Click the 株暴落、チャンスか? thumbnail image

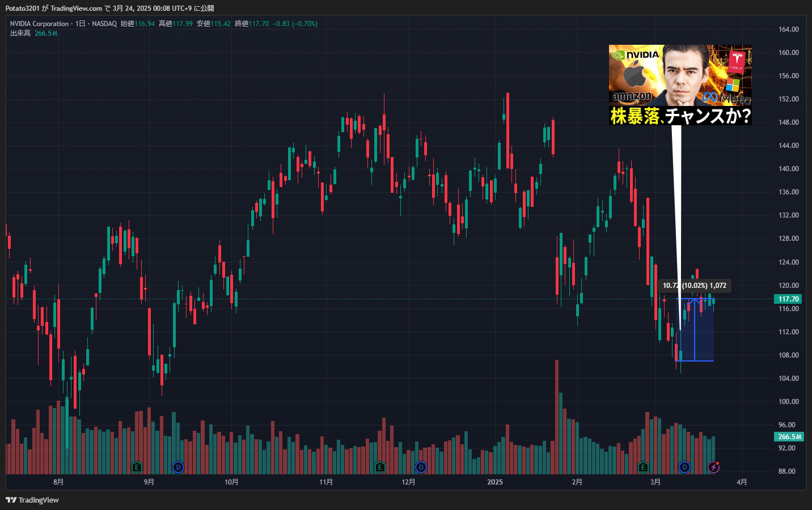(x=680, y=85)
